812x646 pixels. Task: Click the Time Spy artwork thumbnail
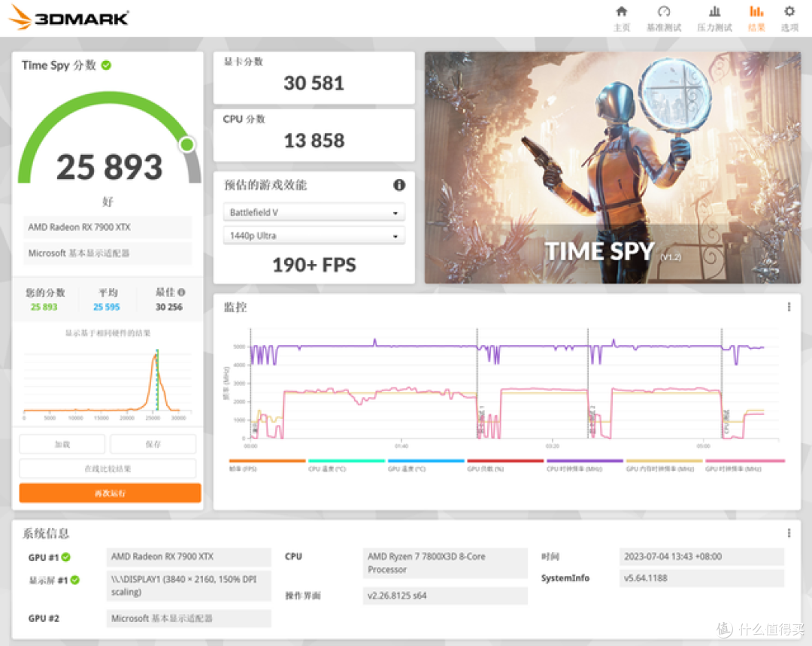pos(613,167)
